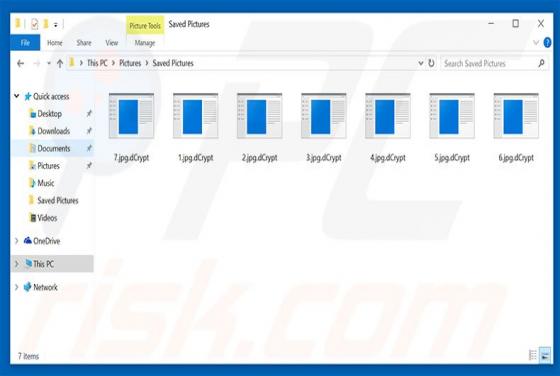Click the Search Saved Pictures field
Image resolution: width=560 pixels, height=376 pixels.
point(489,64)
